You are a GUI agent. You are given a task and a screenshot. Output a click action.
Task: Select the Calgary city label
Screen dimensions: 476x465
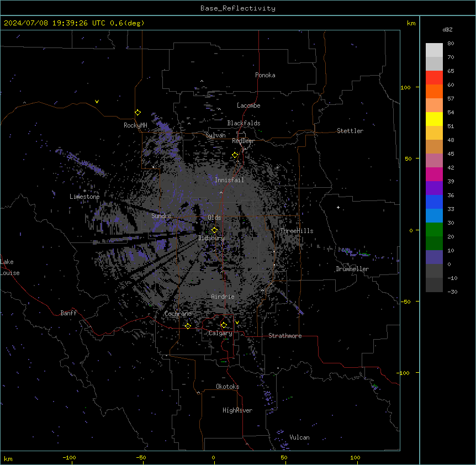[x=220, y=333]
